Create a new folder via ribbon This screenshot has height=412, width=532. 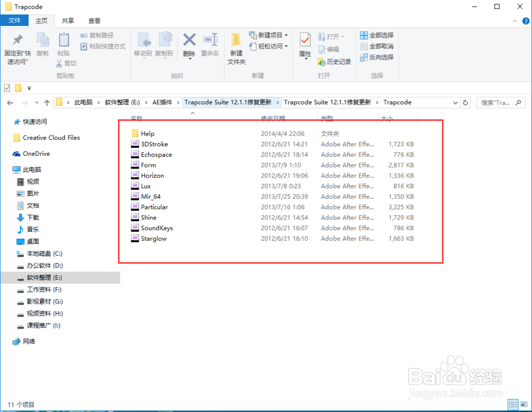point(237,48)
